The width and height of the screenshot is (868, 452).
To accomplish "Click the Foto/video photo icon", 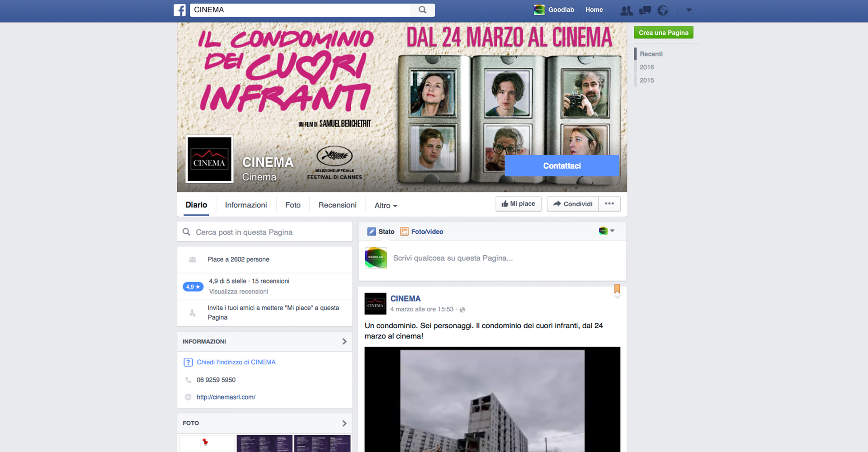I will coord(404,231).
